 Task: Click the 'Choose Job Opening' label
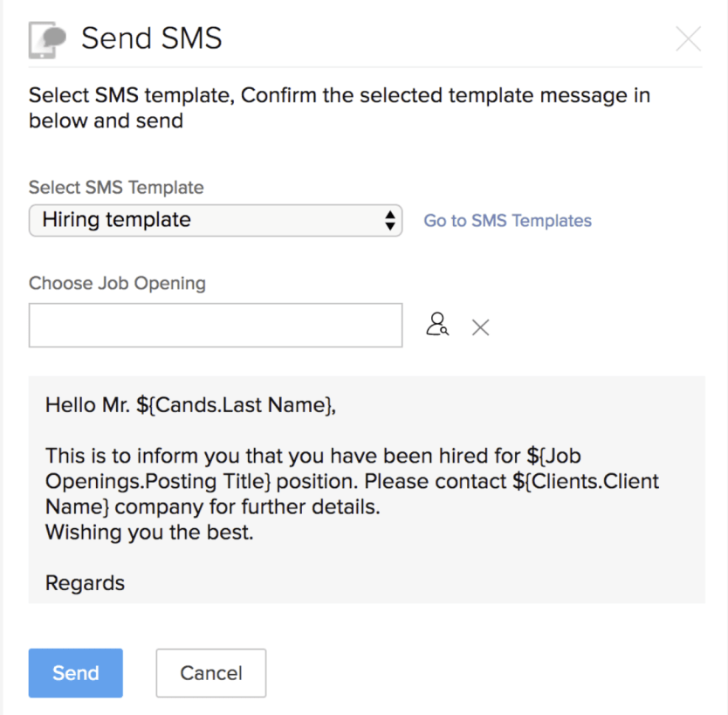(117, 283)
